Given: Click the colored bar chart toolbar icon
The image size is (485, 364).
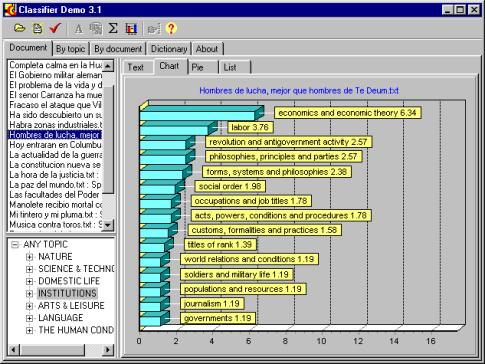Looking at the screenshot, I should (131, 29).
